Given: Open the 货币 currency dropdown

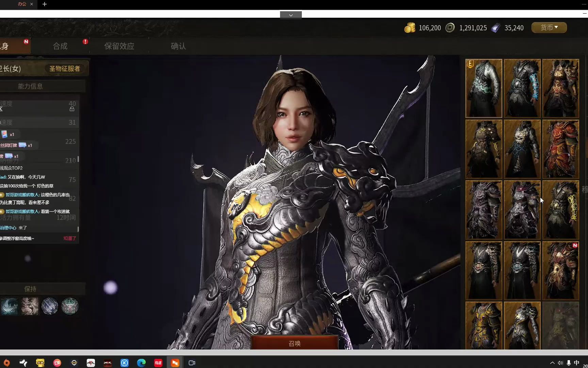Looking at the screenshot, I should tap(549, 28).
